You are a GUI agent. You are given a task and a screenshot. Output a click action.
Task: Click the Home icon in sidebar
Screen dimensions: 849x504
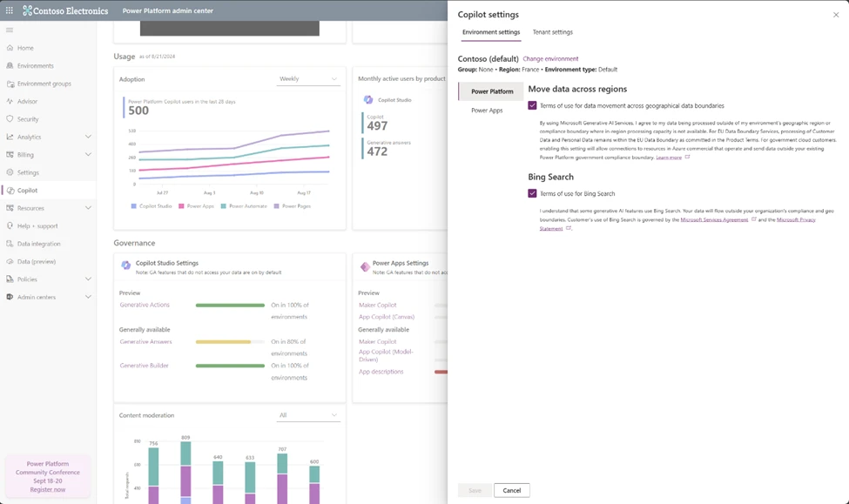click(x=10, y=48)
